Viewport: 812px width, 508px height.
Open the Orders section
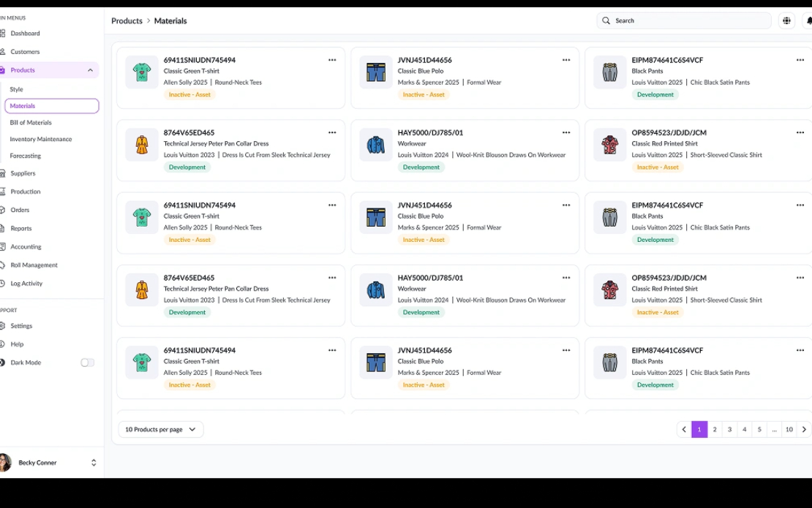(x=20, y=210)
